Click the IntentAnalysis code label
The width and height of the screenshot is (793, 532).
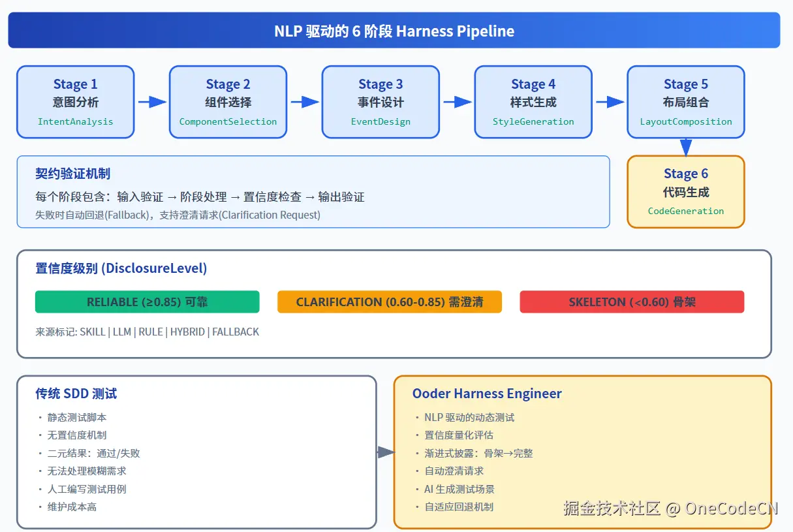coord(75,121)
